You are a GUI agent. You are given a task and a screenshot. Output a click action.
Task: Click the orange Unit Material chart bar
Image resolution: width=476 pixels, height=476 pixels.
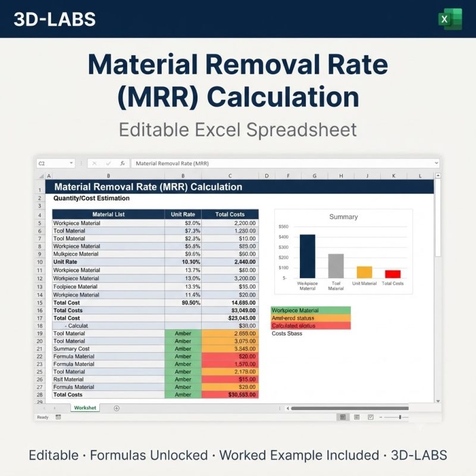point(364,273)
